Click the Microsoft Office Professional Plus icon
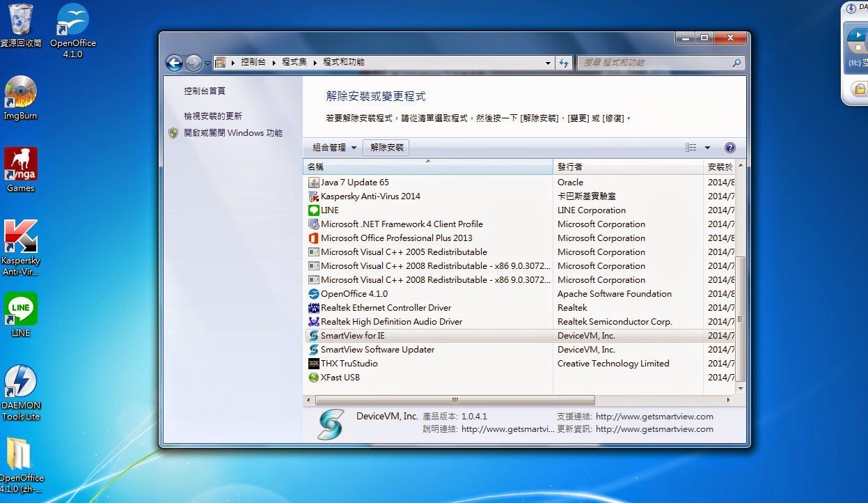Viewport: 868px width, 503px height. (313, 238)
